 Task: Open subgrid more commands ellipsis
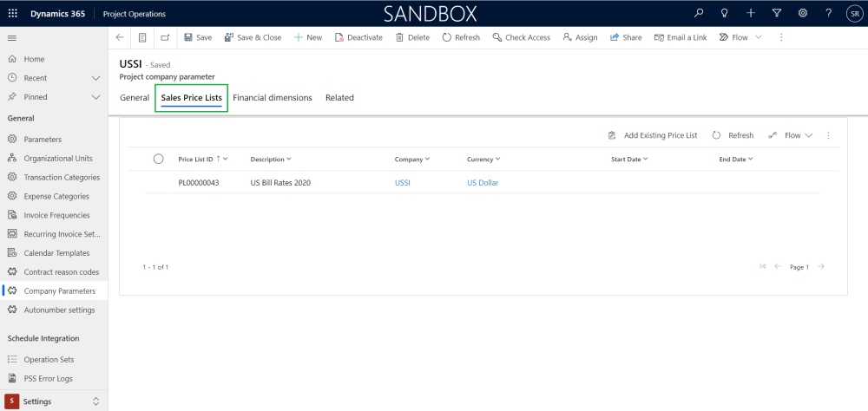click(828, 135)
